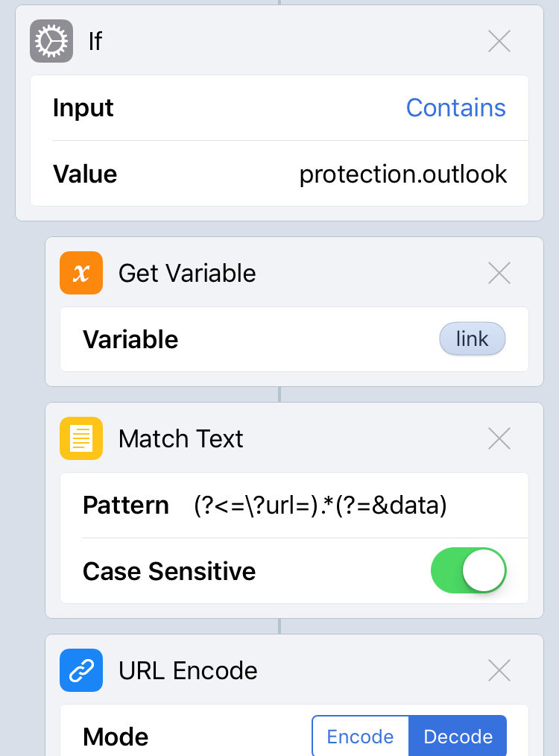Open the Contains condition picker

(455, 108)
